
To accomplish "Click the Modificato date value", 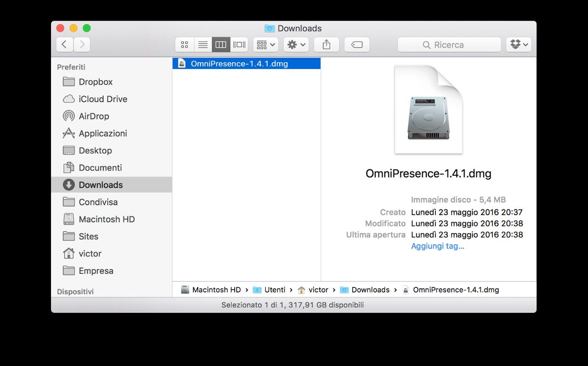I will point(467,223).
